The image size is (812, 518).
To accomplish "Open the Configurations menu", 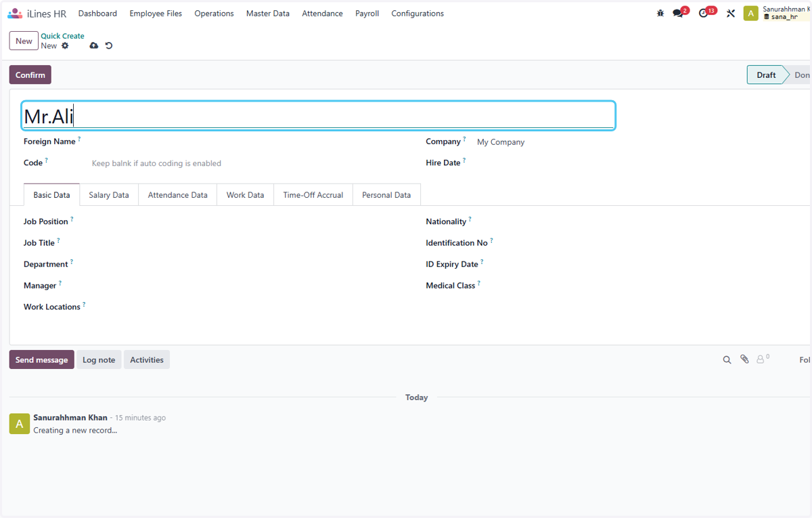I will pos(418,14).
